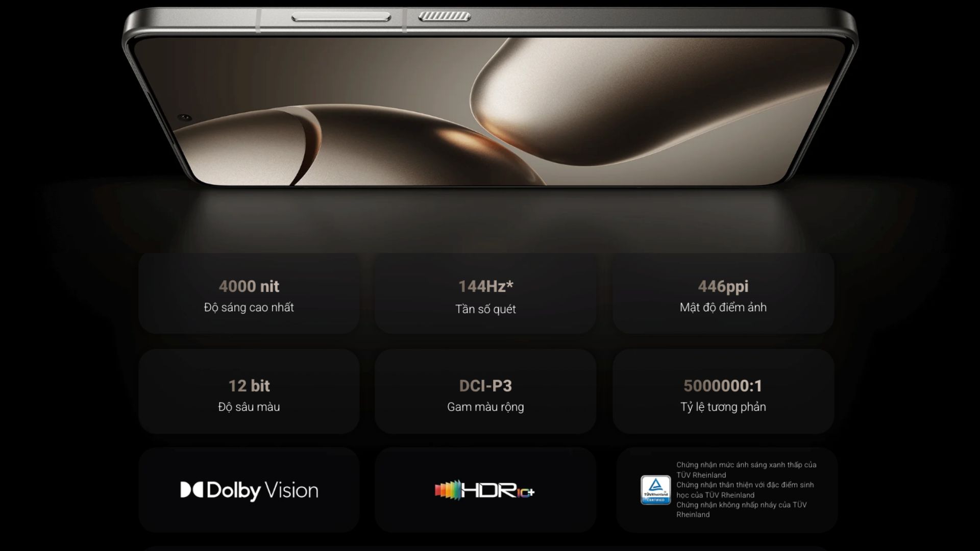
Task: Click the Dolby Vision logo
Action: [x=249, y=490]
